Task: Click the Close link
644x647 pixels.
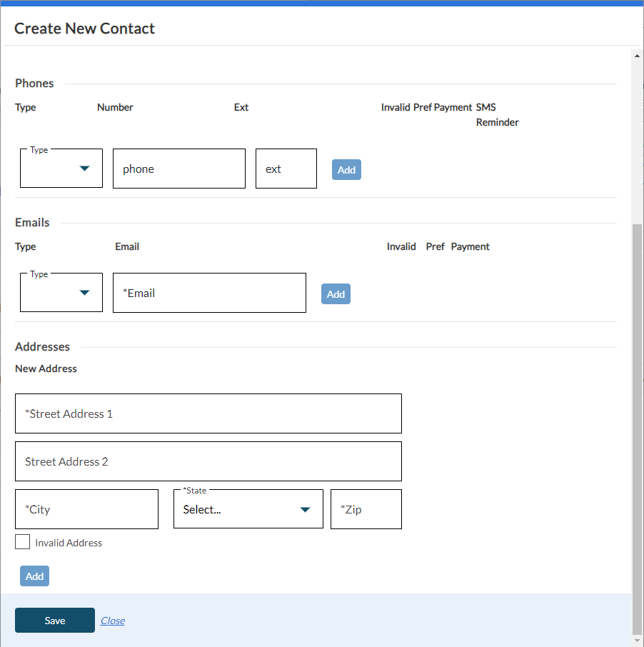Action: (113, 621)
